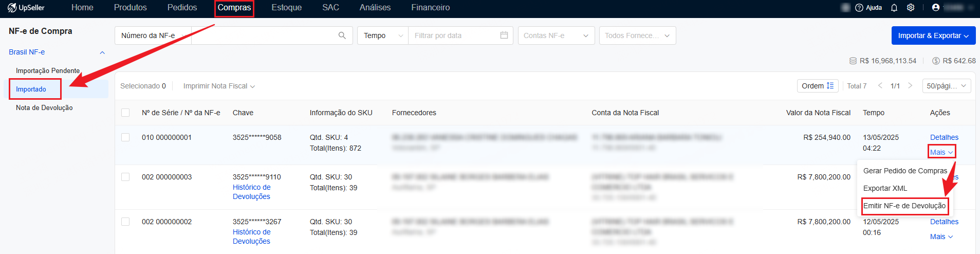980x254 pixels.
Task: Click the UpSeller logo
Action: pyautogui.click(x=26, y=8)
